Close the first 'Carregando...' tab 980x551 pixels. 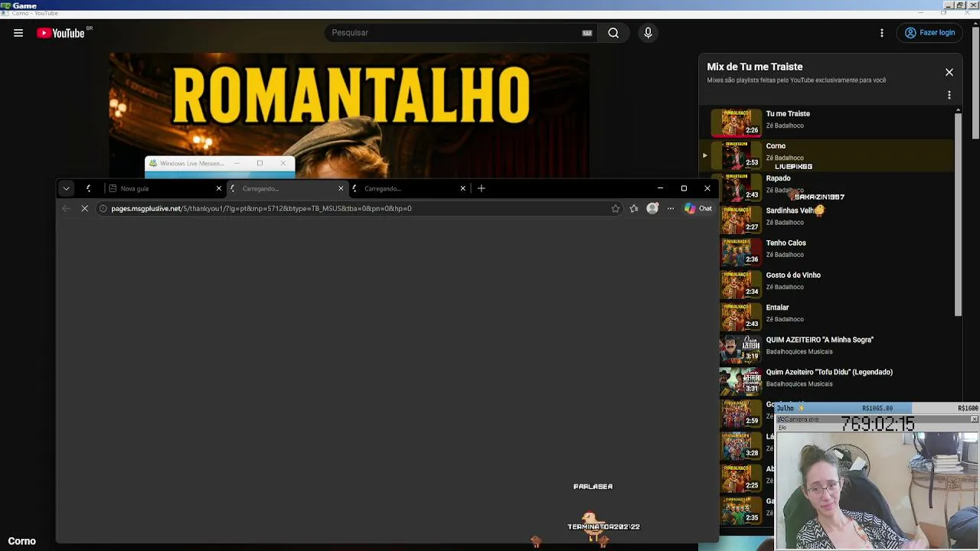(341, 188)
